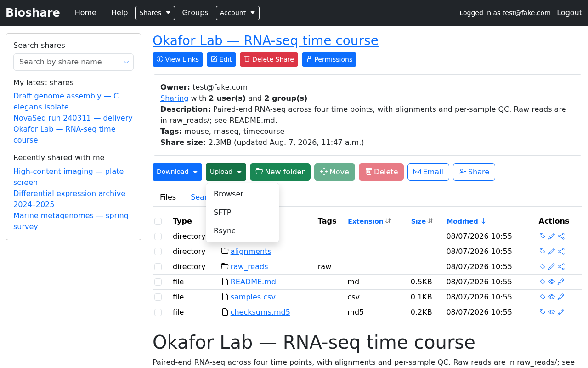Select the README.md row checkbox
The width and height of the screenshot is (588, 368).
point(158,282)
